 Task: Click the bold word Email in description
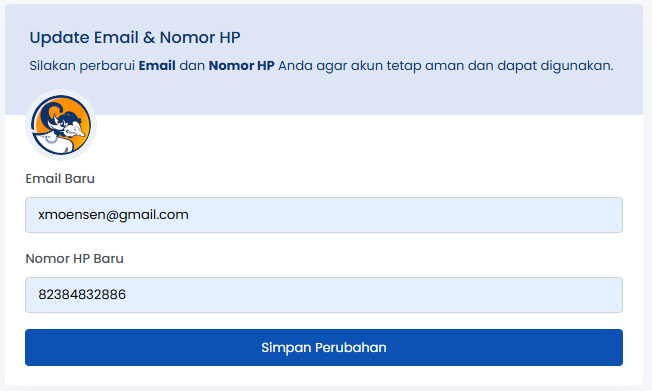(x=157, y=65)
